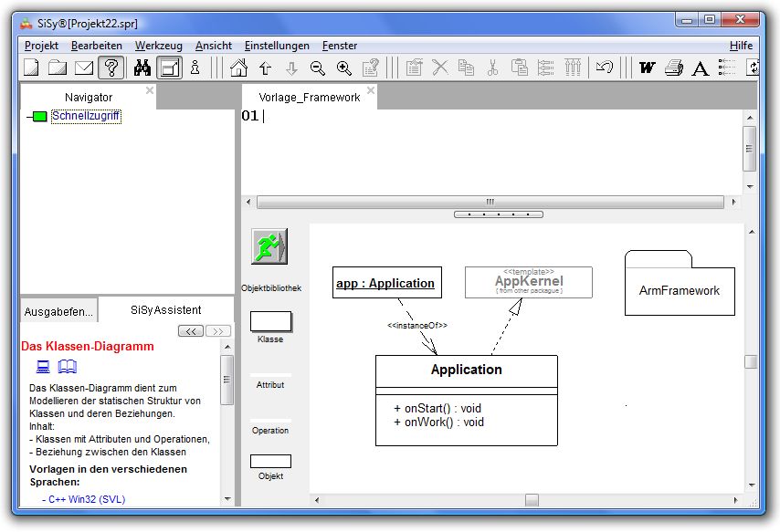Switch to the Ausgabefenster tab
Screen dimensions: 780x532
tap(58, 312)
